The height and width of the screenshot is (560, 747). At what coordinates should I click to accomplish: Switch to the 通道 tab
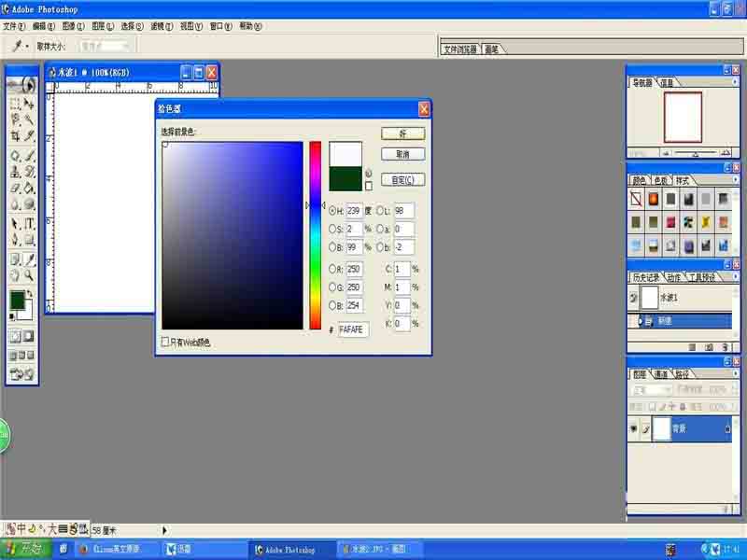click(x=661, y=375)
